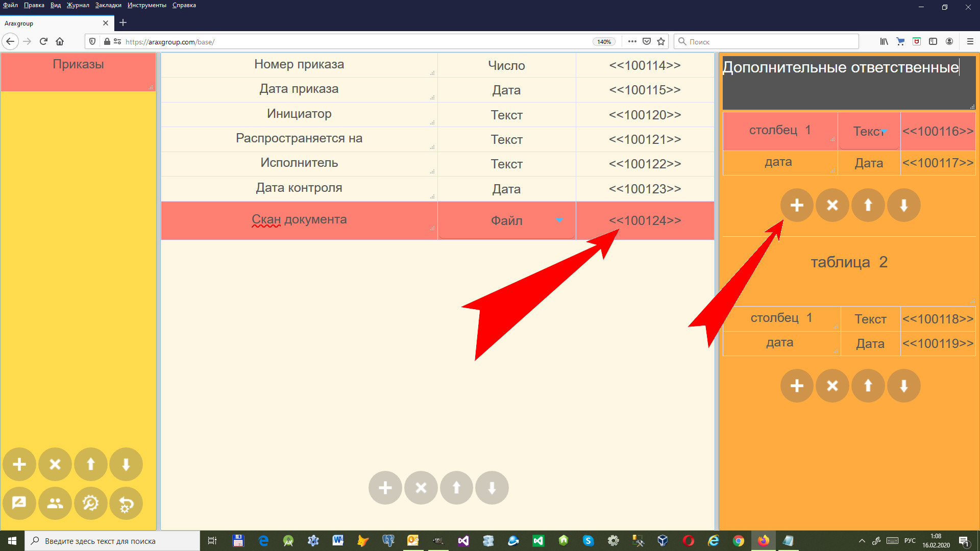Click the undo/restore icon in left panel
The height and width of the screenshot is (551, 980).
(x=126, y=504)
